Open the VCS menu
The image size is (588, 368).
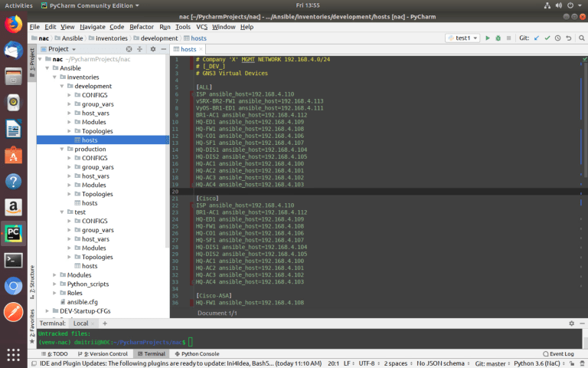point(202,27)
